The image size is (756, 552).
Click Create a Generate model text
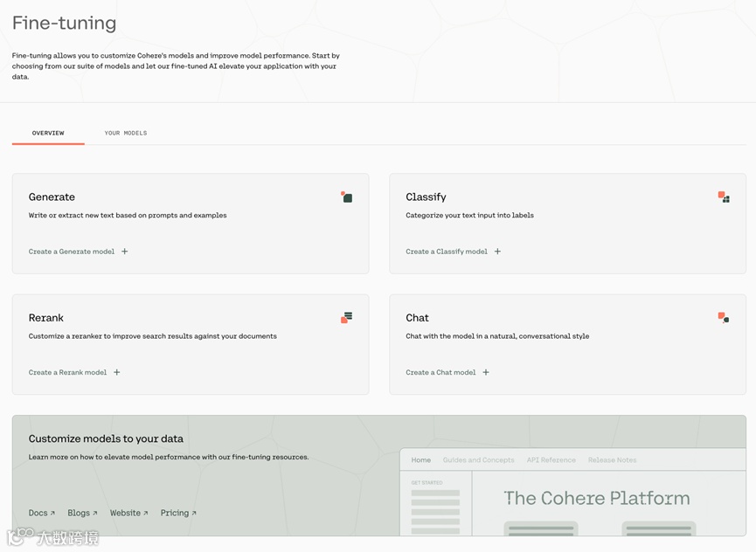(72, 252)
